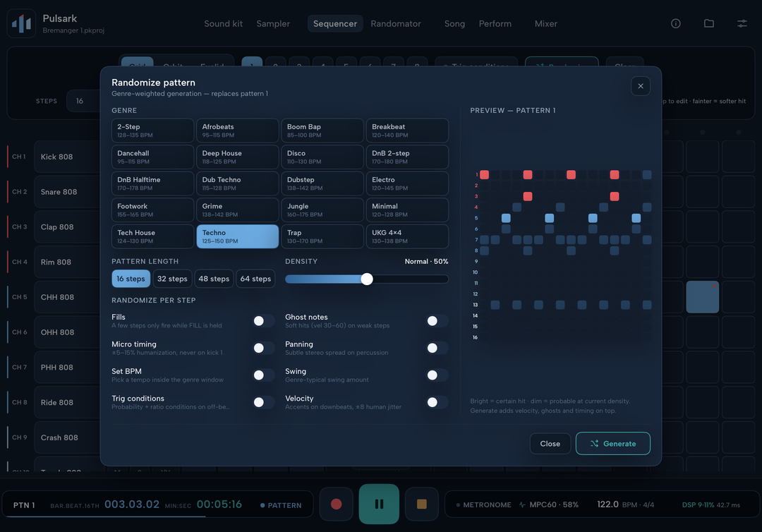This screenshot has width=762, height=532.
Task: Select the Snare 808 channel
Action: pyautogui.click(x=67, y=192)
